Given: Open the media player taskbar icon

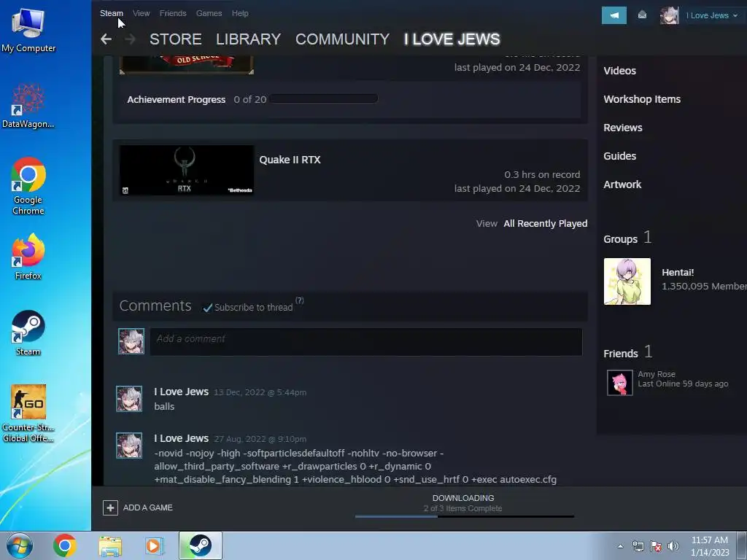Looking at the screenshot, I should (153, 545).
